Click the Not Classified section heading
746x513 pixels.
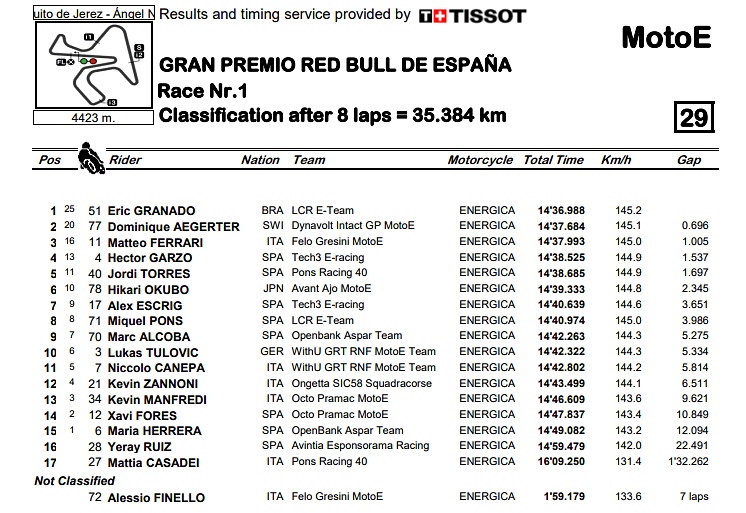(78, 481)
